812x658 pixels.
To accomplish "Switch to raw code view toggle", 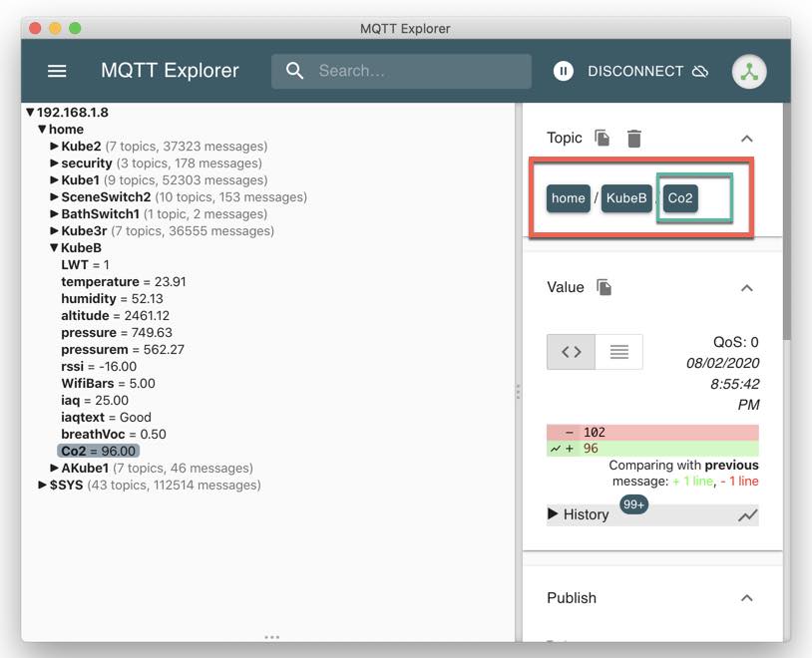I will click(x=571, y=352).
